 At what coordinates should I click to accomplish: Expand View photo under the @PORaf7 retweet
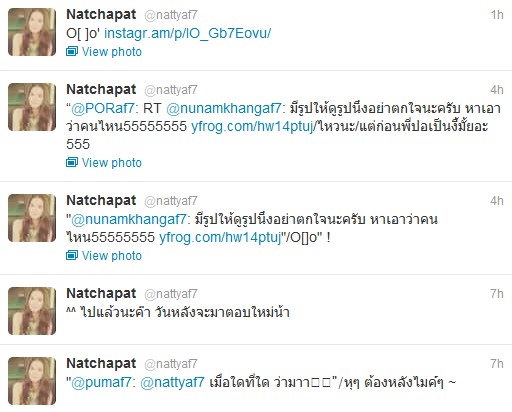click(x=112, y=163)
